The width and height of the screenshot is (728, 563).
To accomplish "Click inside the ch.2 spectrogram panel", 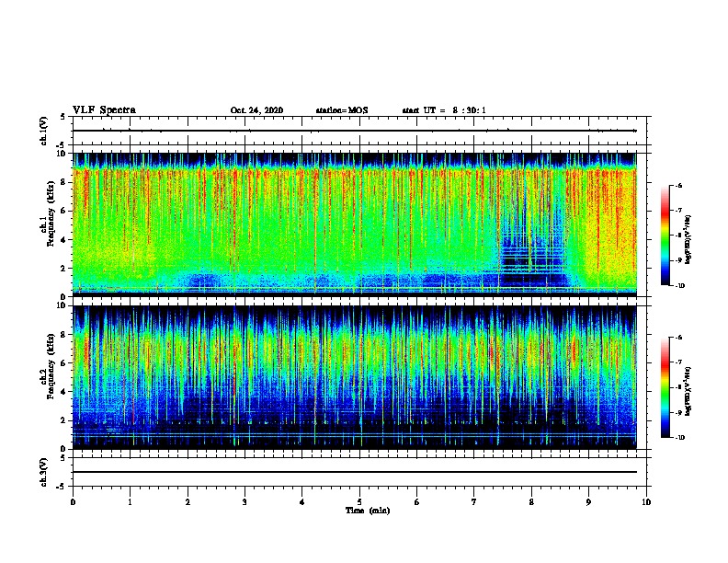I will point(355,377).
